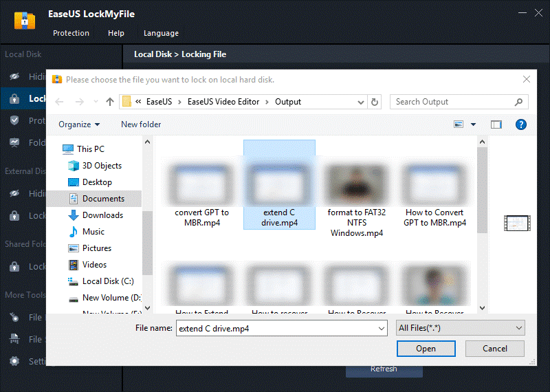The width and height of the screenshot is (550, 392).
Task: Select 3D Objects in navigation tree
Action: (x=95, y=166)
